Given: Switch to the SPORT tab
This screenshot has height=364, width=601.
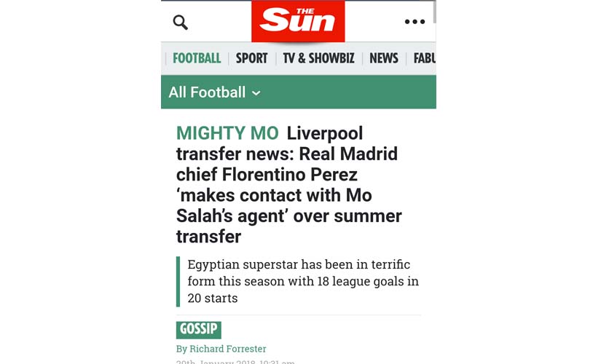Looking at the screenshot, I should point(251,58).
